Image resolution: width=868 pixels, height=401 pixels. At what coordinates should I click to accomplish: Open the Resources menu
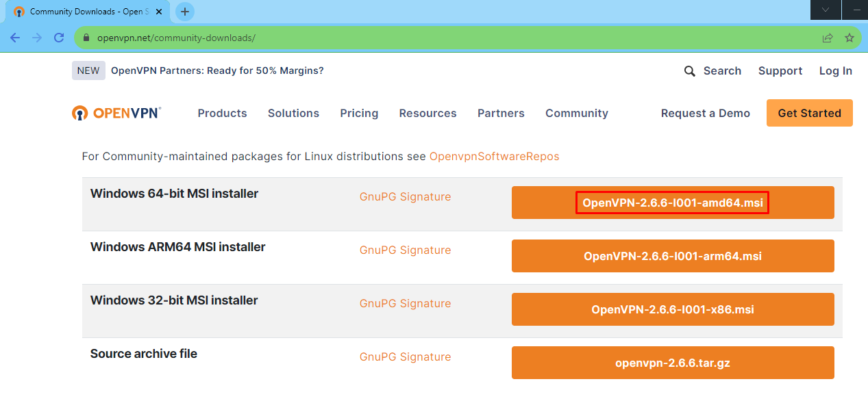427,114
